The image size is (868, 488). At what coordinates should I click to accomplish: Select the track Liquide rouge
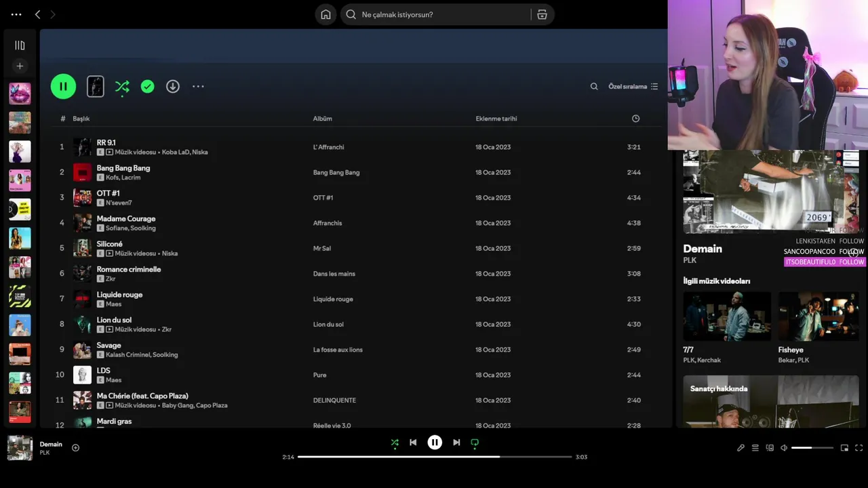[119, 294]
